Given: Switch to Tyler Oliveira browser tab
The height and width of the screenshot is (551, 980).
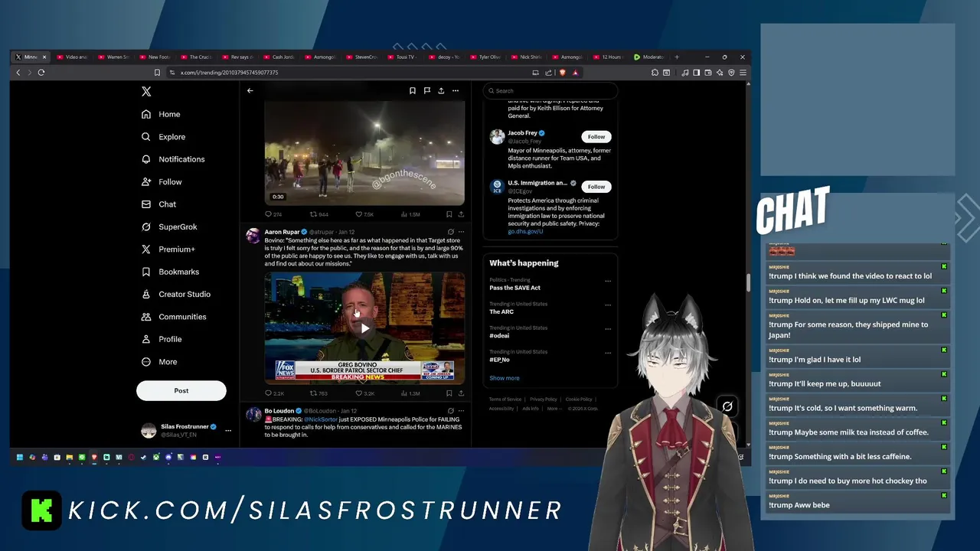Looking at the screenshot, I should click(x=485, y=57).
